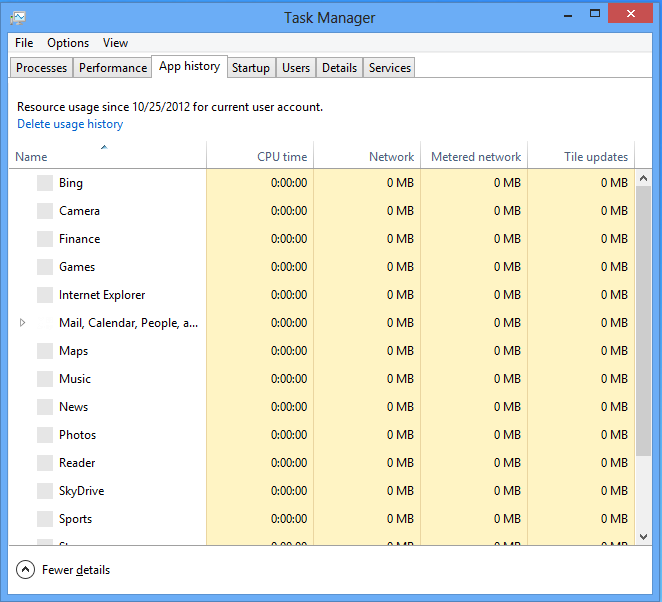Viewport: 662px width, 602px height.
Task: Sort by the CPU time column
Action: click(260, 155)
